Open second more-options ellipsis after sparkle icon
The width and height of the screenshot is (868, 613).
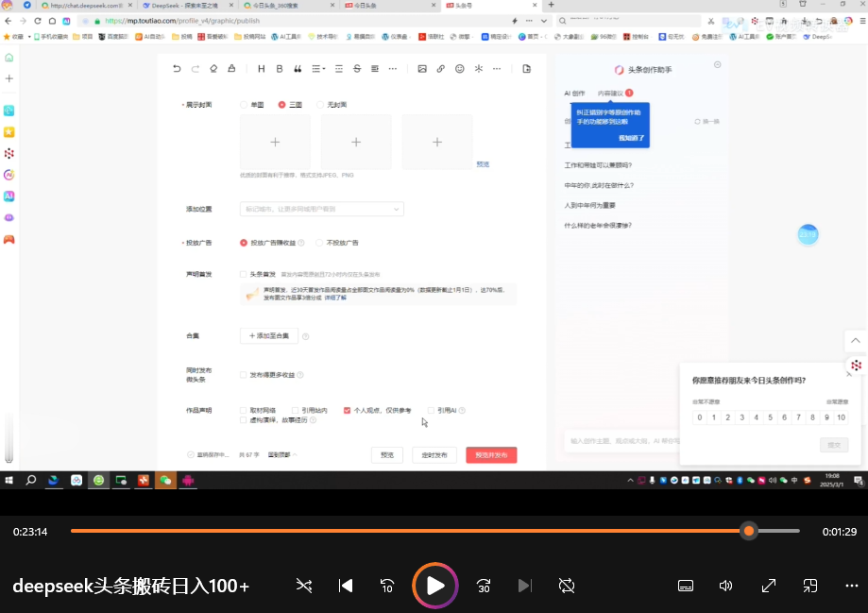(x=497, y=69)
